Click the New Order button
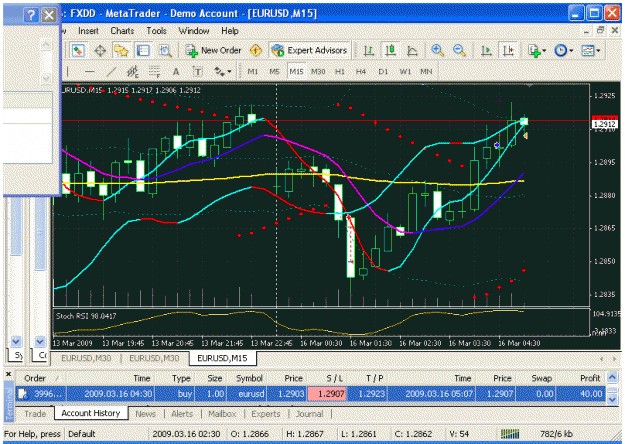The height and width of the screenshot is (444, 625). click(214, 51)
